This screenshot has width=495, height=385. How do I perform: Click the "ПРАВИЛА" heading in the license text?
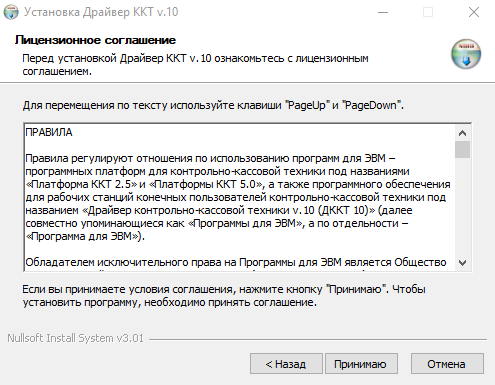click(x=49, y=132)
